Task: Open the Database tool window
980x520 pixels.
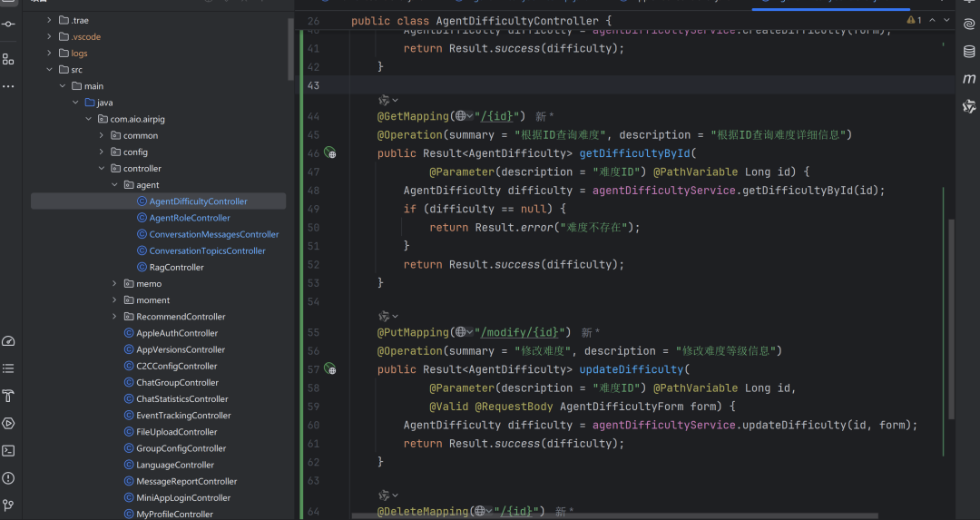Action: 969,52
